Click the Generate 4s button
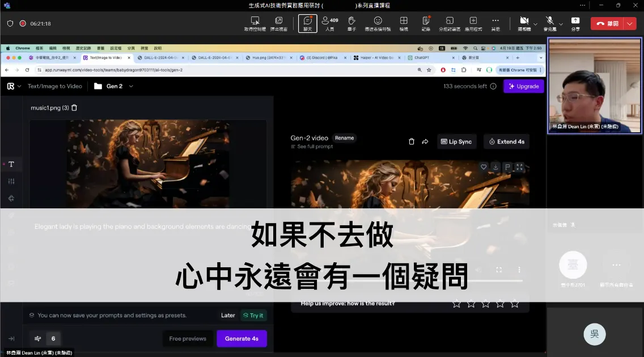644x357 pixels. 241,338
